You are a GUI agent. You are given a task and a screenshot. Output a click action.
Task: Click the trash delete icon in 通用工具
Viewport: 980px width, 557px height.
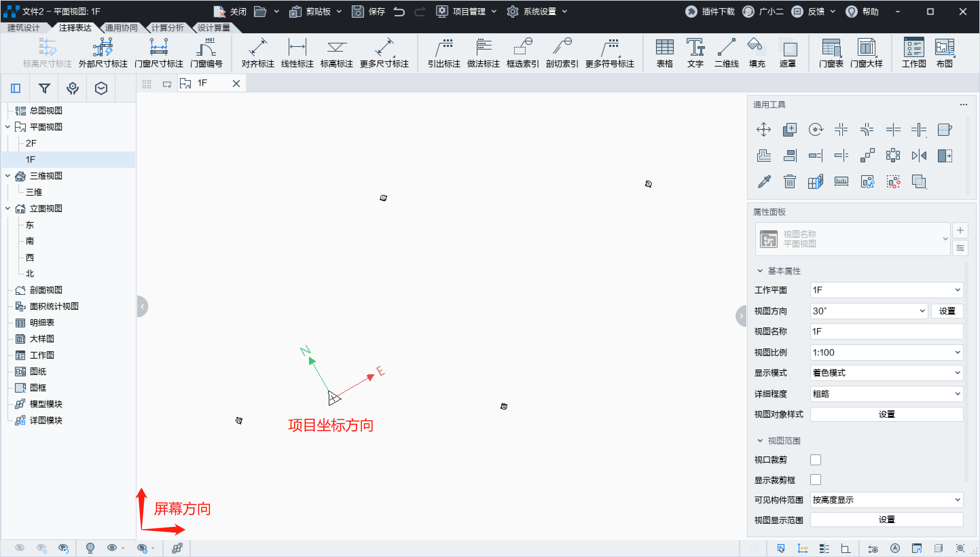pyautogui.click(x=789, y=181)
